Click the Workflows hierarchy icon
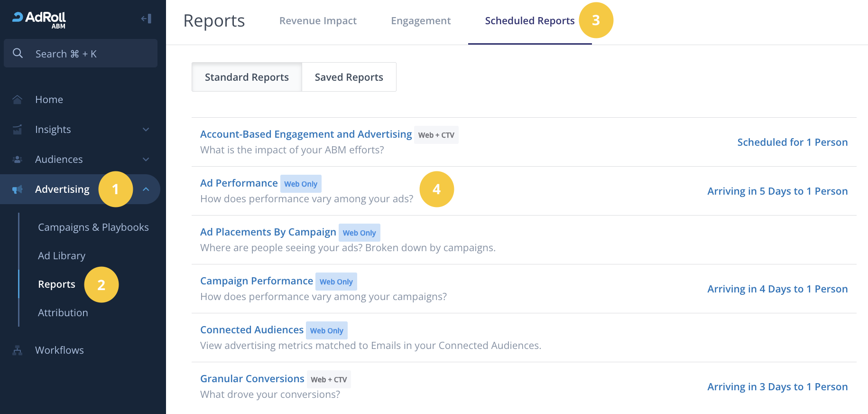The image size is (868, 414). [18, 350]
